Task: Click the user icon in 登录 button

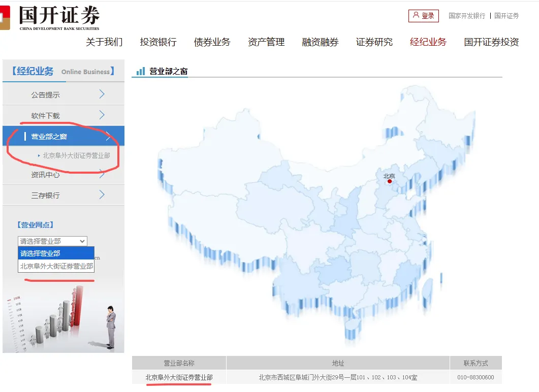Action: click(x=416, y=15)
